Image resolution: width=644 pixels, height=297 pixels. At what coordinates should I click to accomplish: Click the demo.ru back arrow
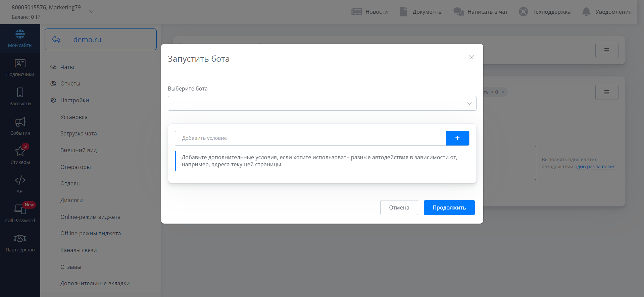point(56,40)
